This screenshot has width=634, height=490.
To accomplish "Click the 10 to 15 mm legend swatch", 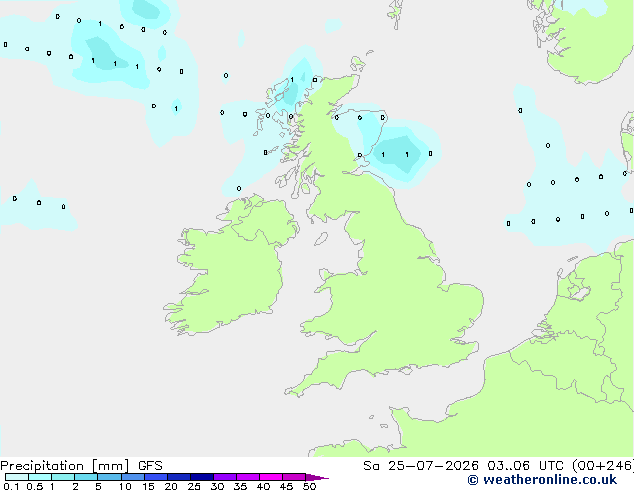I will 133,477.
